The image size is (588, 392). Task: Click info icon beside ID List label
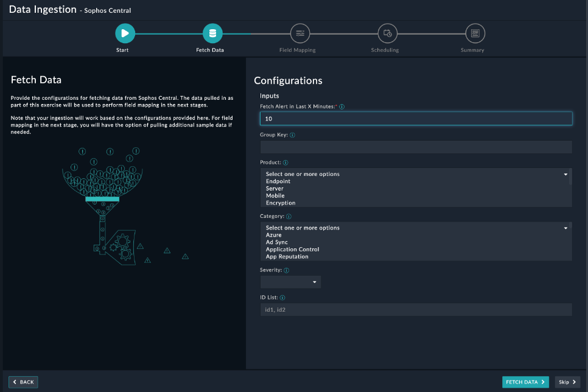(x=282, y=298)
